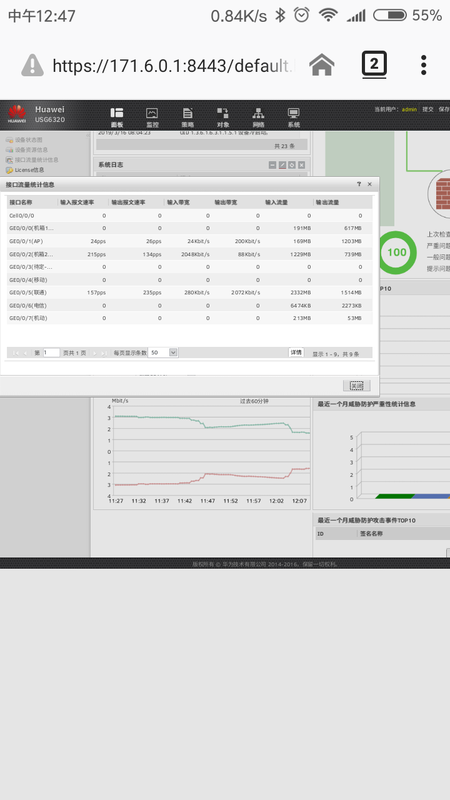Open the 每页显示条数 dropdown
The image size is (450, 800).
click(173, 353)
